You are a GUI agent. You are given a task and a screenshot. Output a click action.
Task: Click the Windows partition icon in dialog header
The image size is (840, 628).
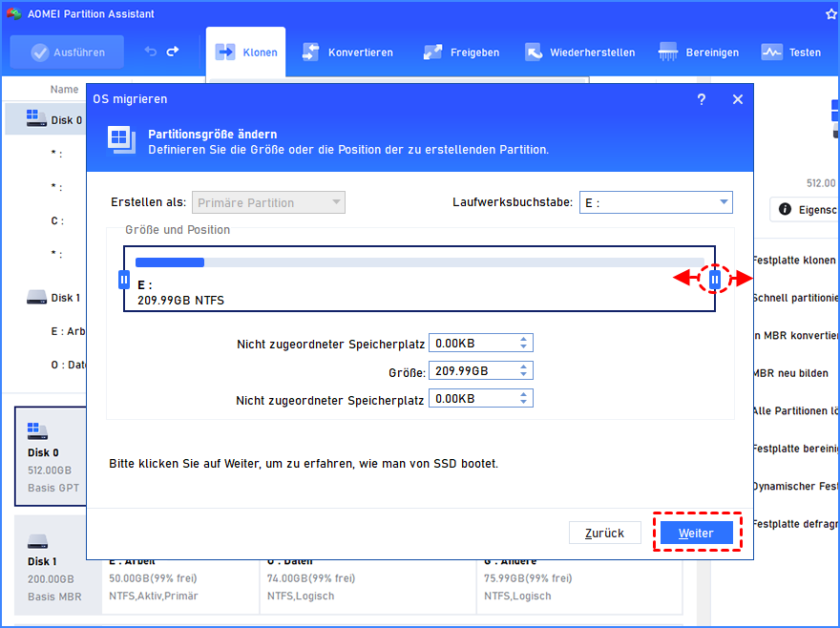point(121,140)
